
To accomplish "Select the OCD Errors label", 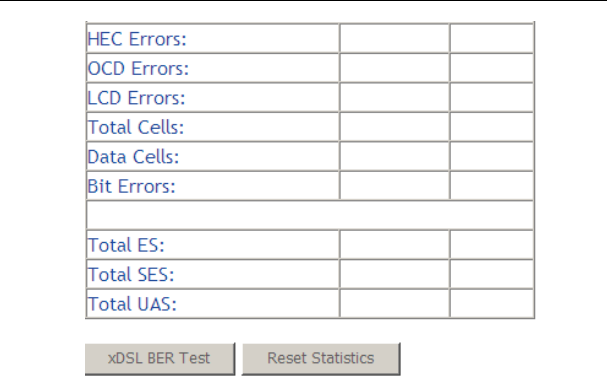I will [x=138, y=68].
